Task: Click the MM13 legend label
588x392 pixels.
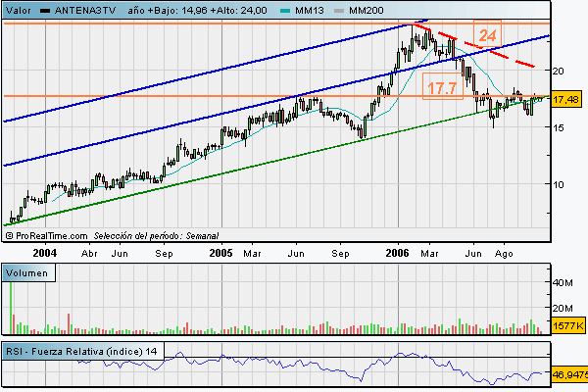Action: pos(310,11)
